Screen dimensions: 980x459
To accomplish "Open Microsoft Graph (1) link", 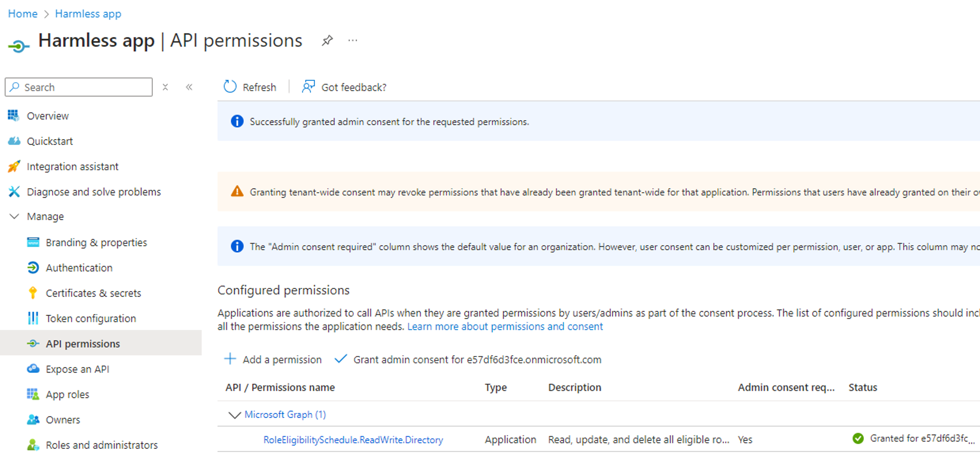I will [285, 414].
